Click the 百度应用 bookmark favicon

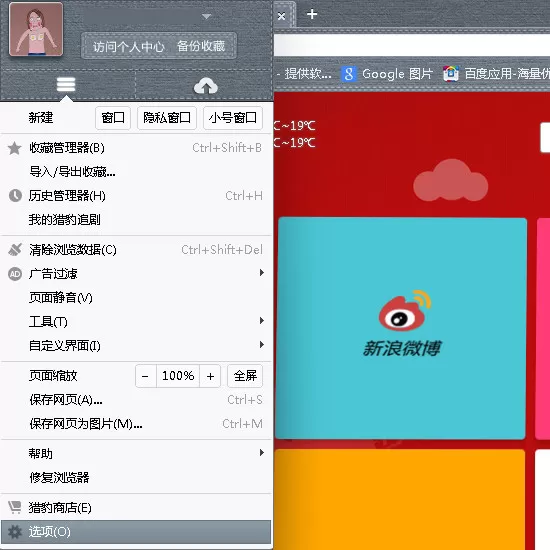[x=451, y=74]
